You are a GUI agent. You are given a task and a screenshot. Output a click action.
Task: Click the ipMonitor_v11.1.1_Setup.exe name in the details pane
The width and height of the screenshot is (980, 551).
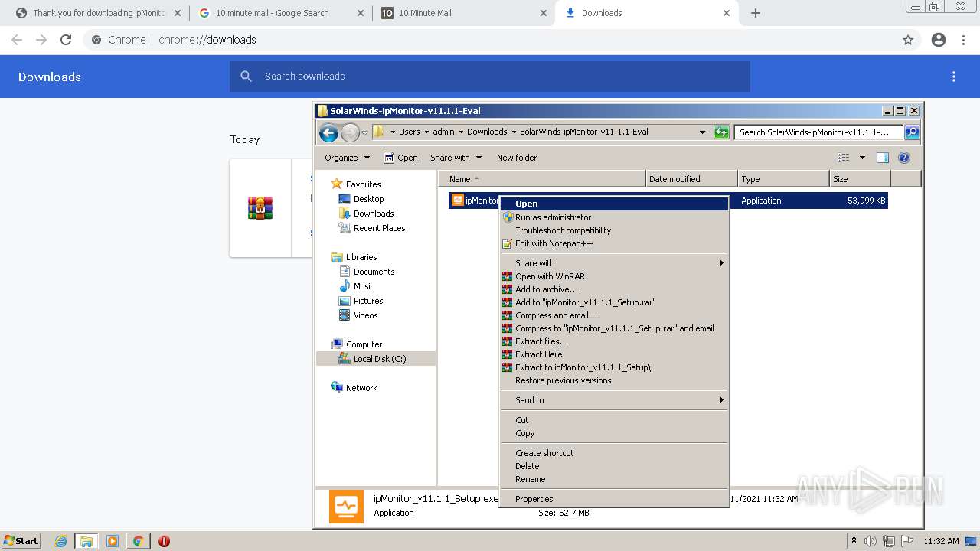tap(436, 498)
